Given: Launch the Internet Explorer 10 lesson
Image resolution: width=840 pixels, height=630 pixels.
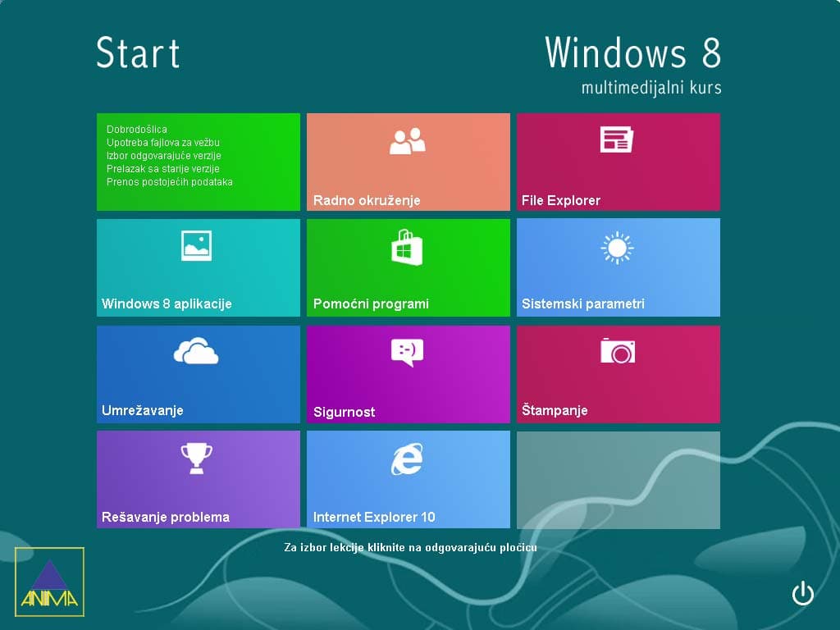Looking at the screenshot, I should [408, 479].
